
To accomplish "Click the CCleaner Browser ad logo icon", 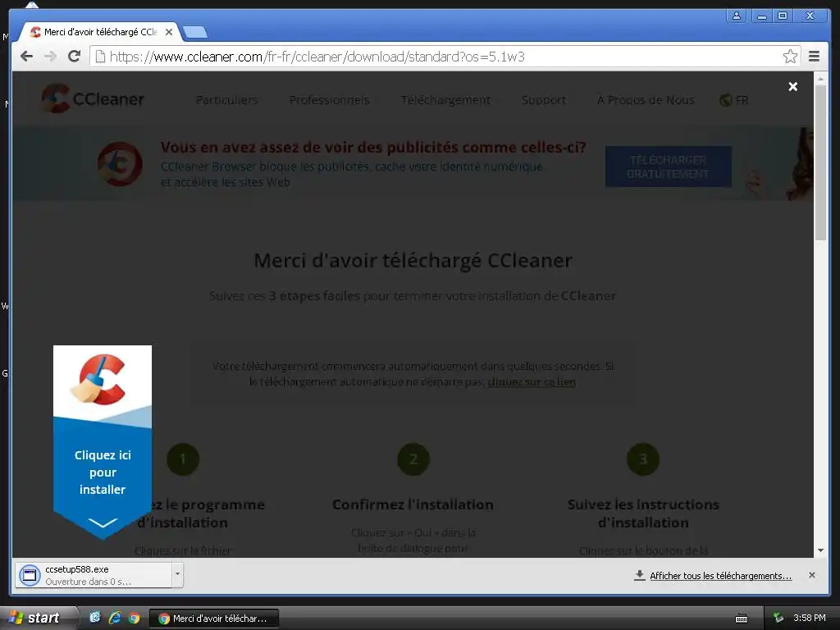I will click(x=120, y=164).
